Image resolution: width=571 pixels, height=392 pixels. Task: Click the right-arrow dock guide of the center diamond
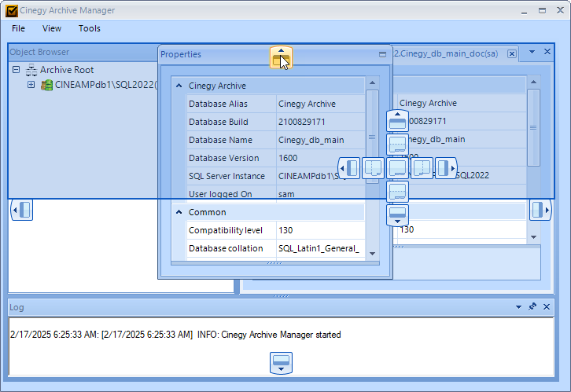(x=446, y=168)
